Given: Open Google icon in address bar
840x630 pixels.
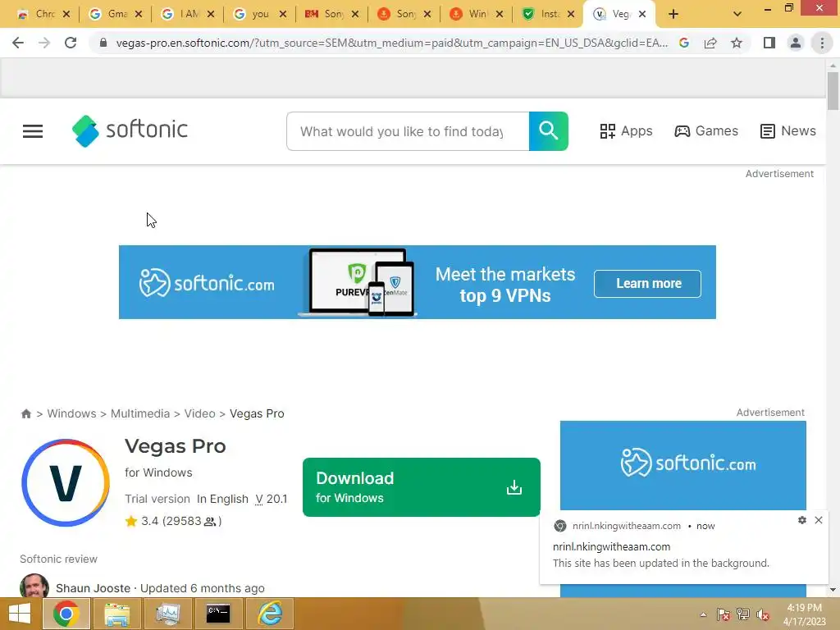Looking at the screenshot, I should tap(684, 43).
